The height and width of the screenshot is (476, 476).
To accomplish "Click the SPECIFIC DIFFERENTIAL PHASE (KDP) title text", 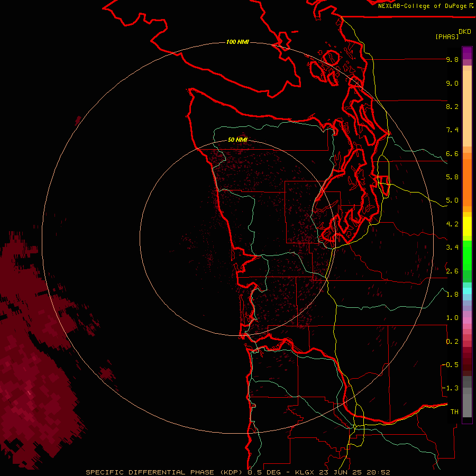I will (x=164, y=472).
